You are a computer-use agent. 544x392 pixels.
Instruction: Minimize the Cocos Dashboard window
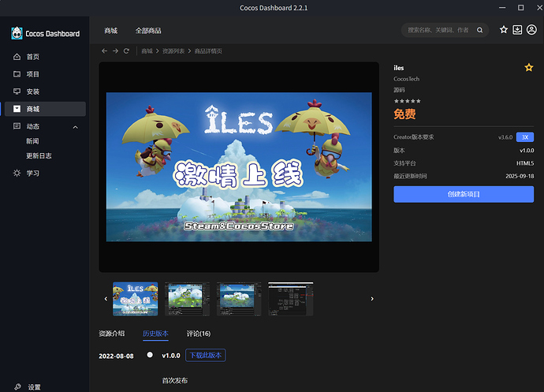(502, 7)
